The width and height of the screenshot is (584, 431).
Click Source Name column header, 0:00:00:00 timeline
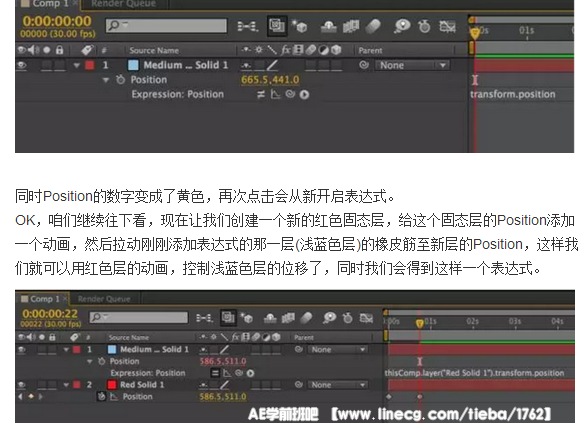(x=154, y=50)
